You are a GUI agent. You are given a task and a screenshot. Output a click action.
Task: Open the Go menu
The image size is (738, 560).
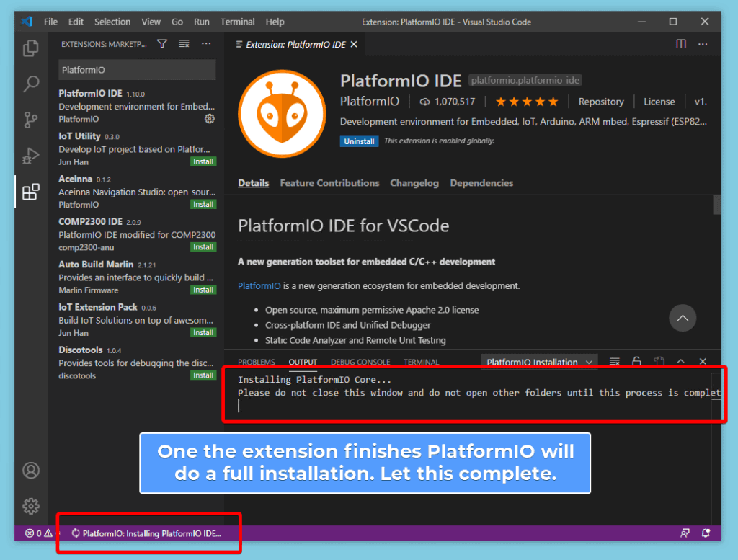177,22
